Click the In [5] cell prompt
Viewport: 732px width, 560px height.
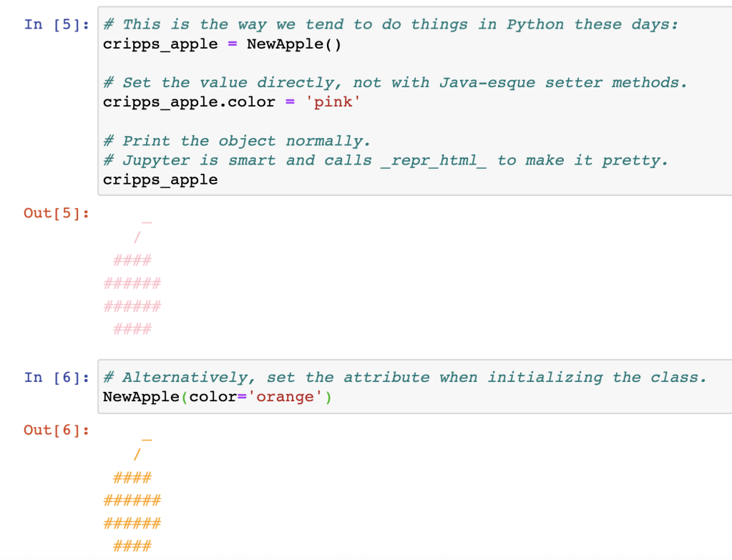[x=57, y=24]
